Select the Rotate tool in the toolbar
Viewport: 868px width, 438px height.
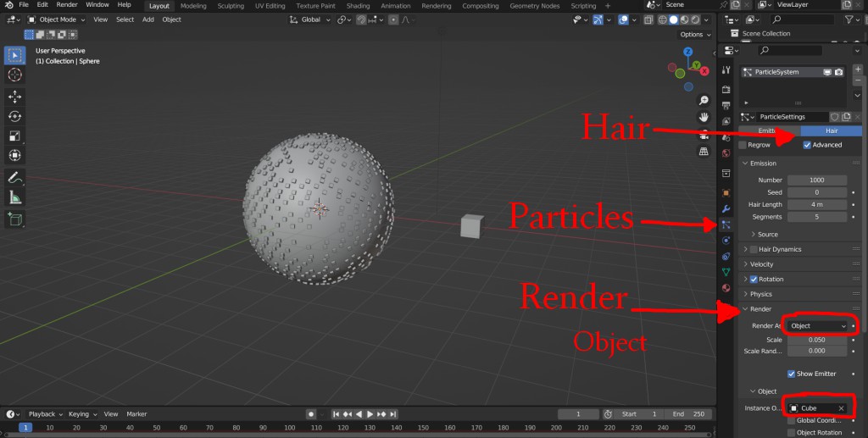click(x=15, y=116)
